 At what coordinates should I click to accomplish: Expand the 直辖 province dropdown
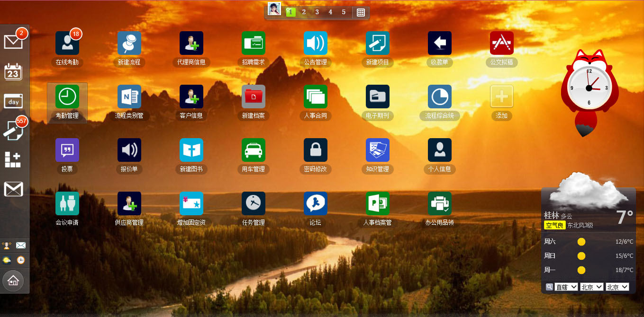[x=566, y=287]
